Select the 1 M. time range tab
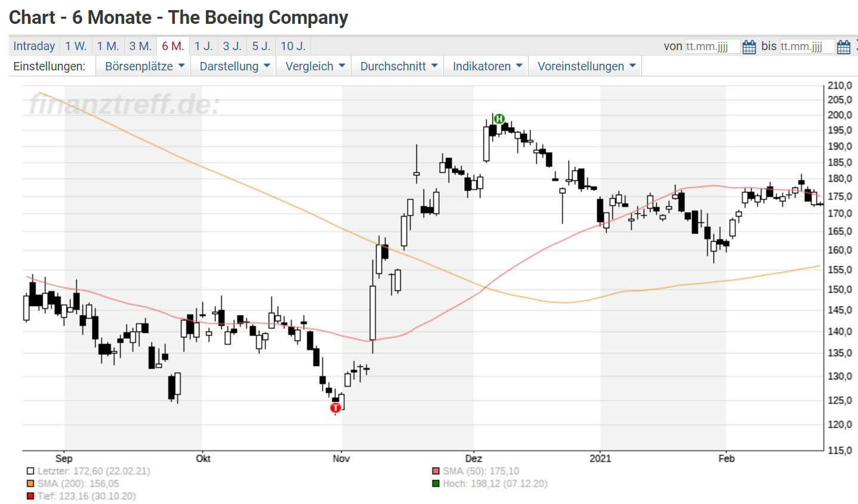The height and width of the screenshot is (504, 858). point(108,46)
